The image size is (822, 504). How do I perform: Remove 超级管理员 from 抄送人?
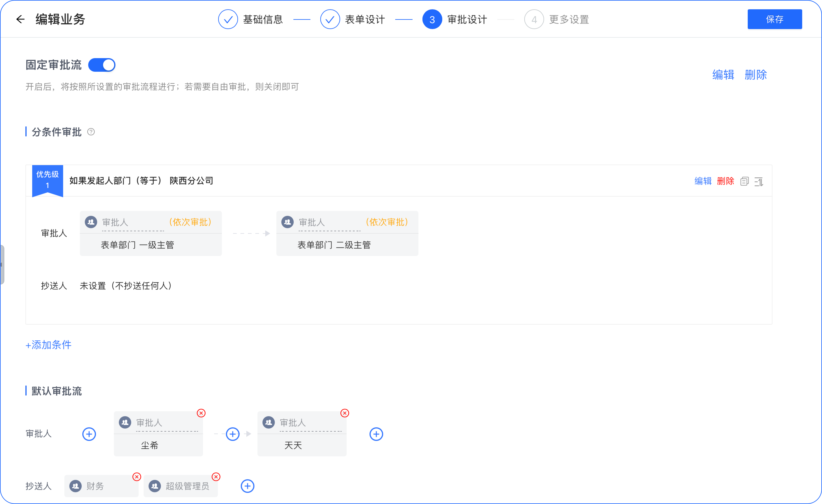tap(216, 477)
